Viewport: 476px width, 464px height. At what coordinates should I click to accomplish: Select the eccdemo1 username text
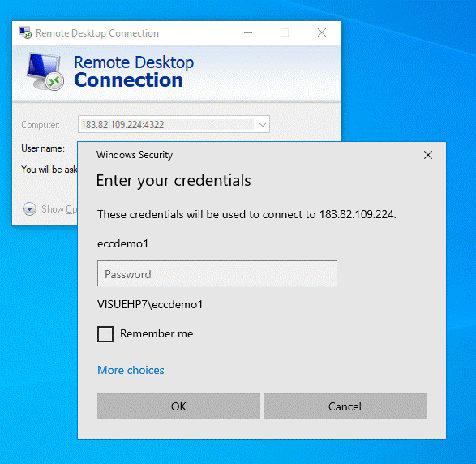point(122,243)
